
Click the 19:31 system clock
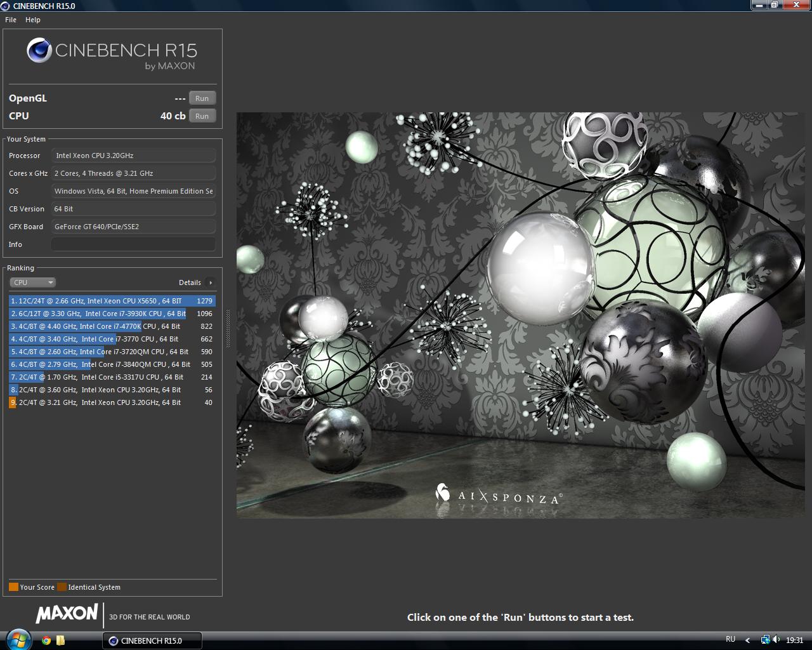(x=794, y=640)
